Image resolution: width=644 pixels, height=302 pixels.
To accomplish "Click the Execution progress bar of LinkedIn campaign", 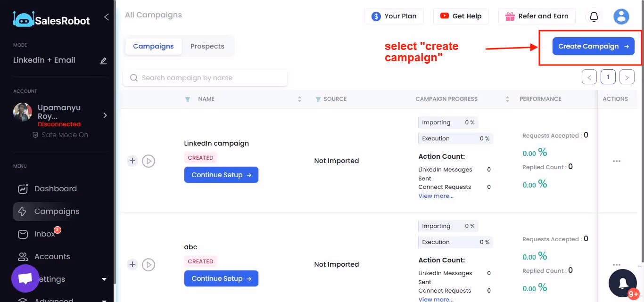I will click(454, 138).
